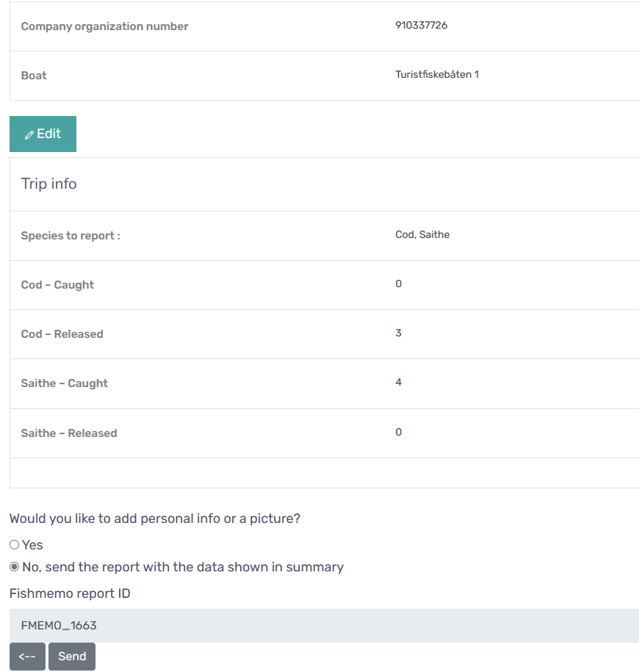Click the Saithe – Caught value 4
The height and width of the screenshot is (672, 639).
pos(399,383)
